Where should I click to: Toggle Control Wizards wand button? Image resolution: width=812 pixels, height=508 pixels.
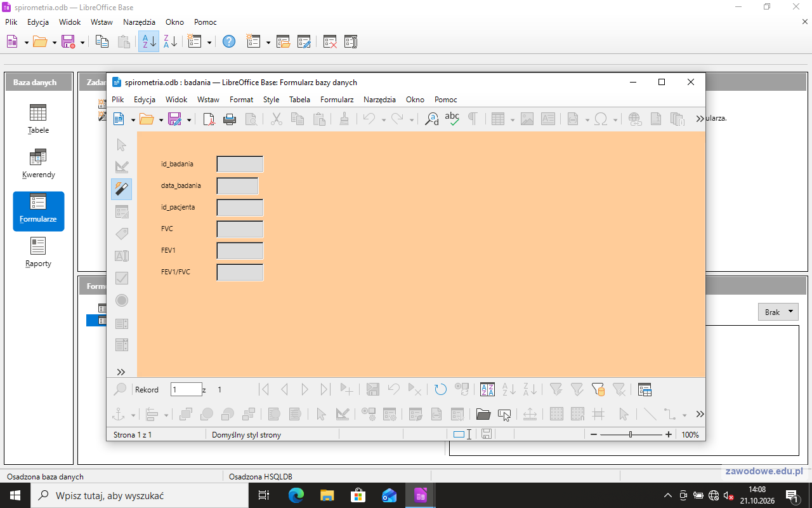coord(122,189)
